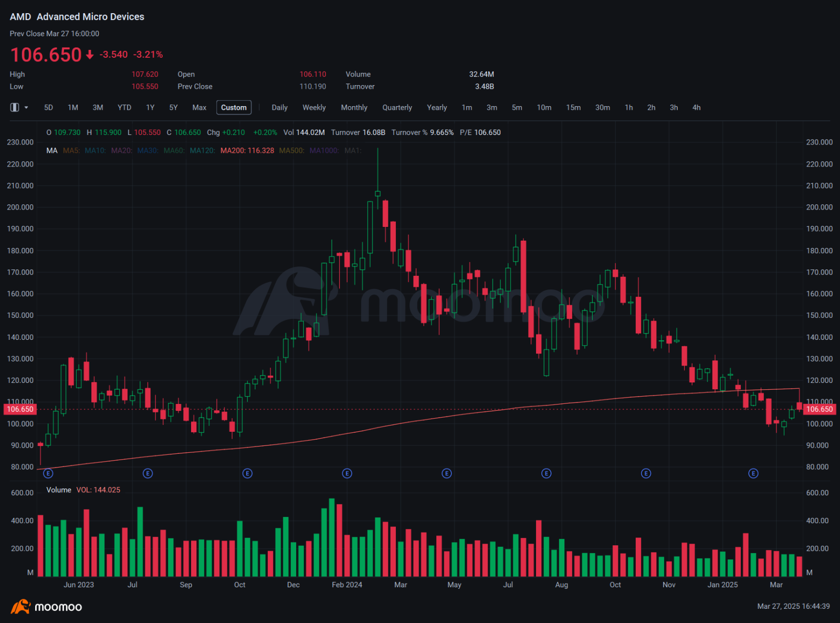
Task: Click the MA indicator name
Action: click(52, 151)
